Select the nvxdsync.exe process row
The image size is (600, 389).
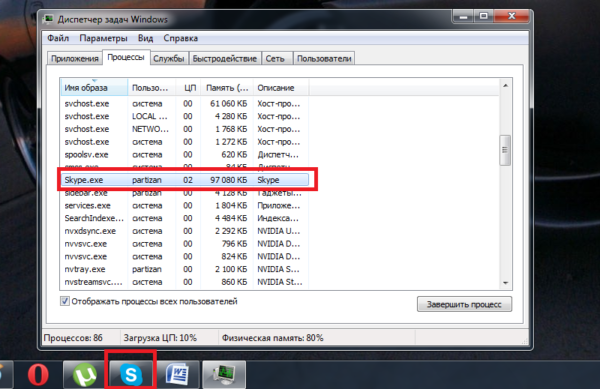[x=185, y=231]
